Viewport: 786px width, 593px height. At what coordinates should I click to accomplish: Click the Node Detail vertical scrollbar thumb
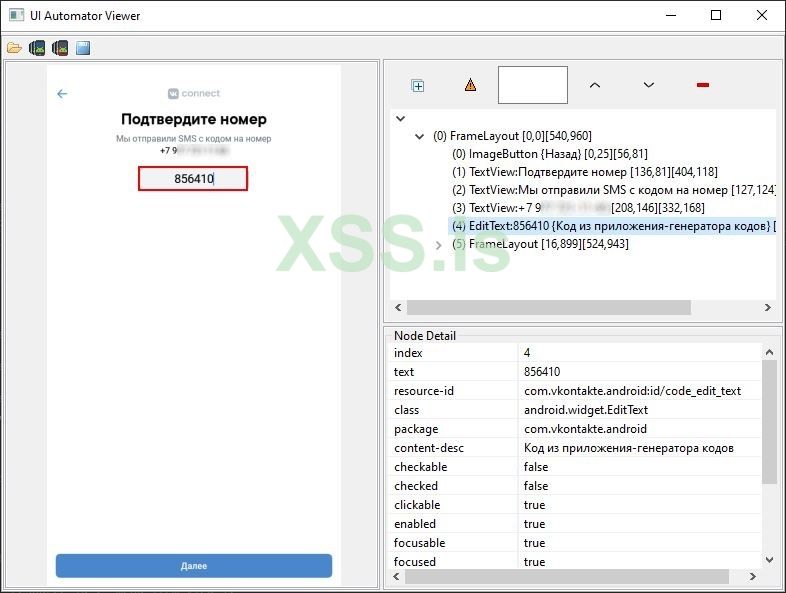click(769, 422)
